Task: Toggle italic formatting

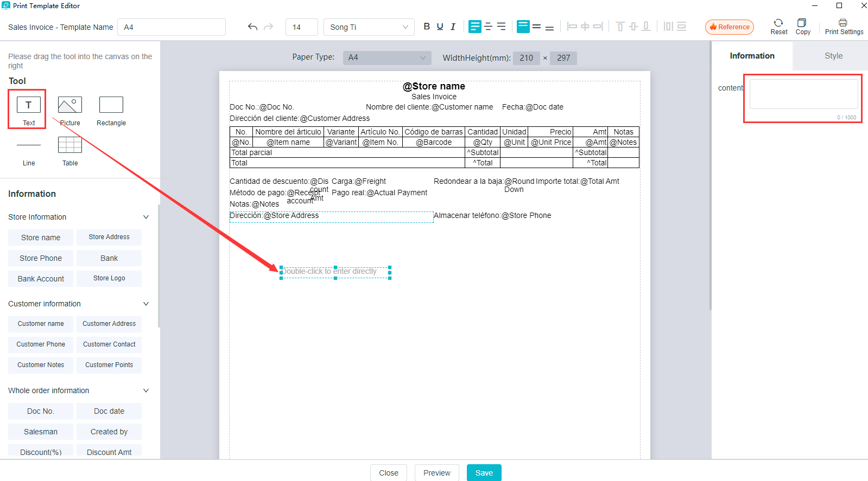Action: coord(453,27)
